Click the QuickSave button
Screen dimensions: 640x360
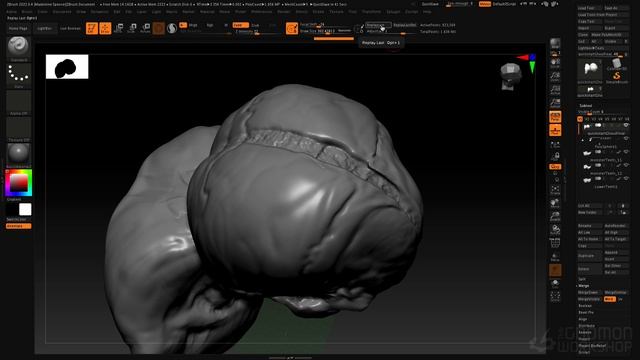pos(430,4)
